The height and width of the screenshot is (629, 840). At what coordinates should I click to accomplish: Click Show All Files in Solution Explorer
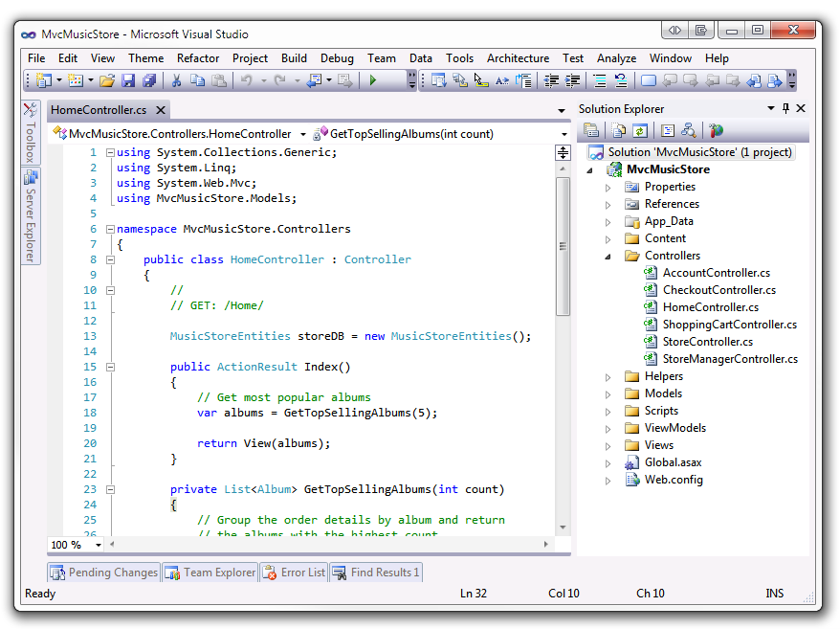click(x=619, y=130)
